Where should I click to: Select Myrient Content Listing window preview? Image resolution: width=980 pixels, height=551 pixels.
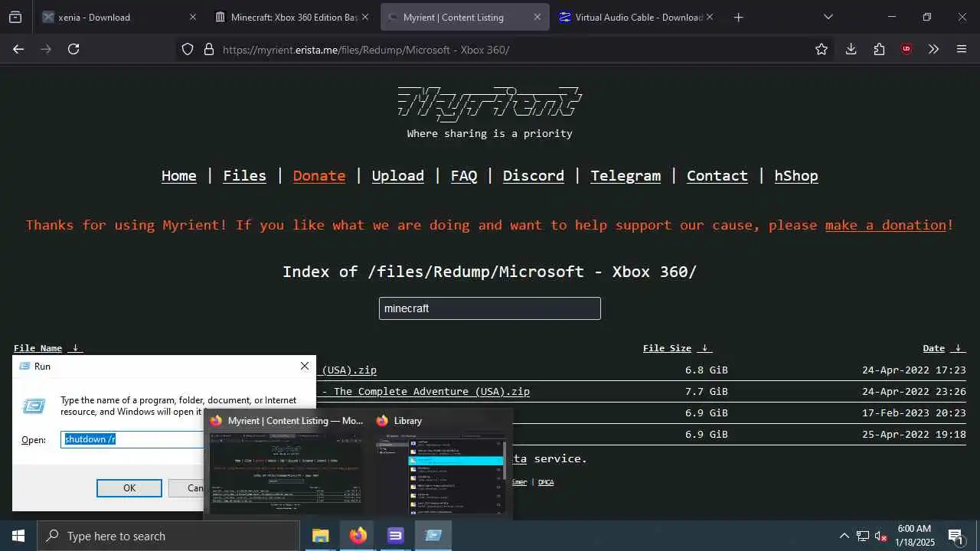286,465
